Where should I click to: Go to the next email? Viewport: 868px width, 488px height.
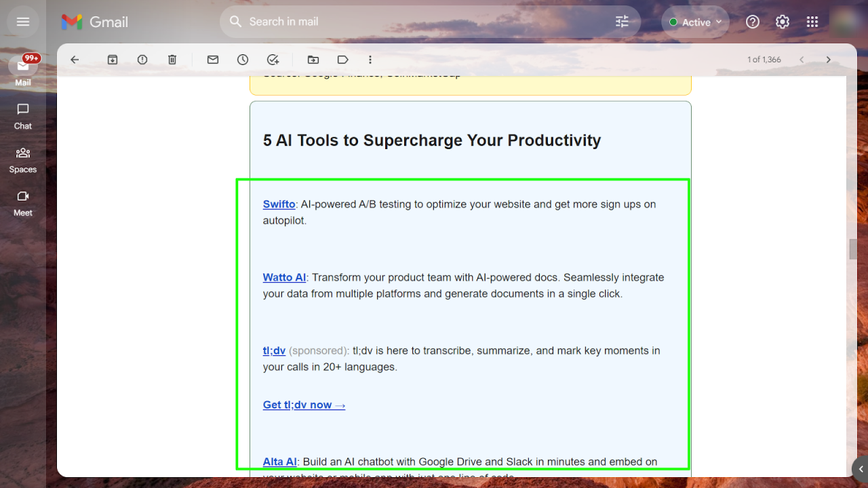tap(828, 60)
